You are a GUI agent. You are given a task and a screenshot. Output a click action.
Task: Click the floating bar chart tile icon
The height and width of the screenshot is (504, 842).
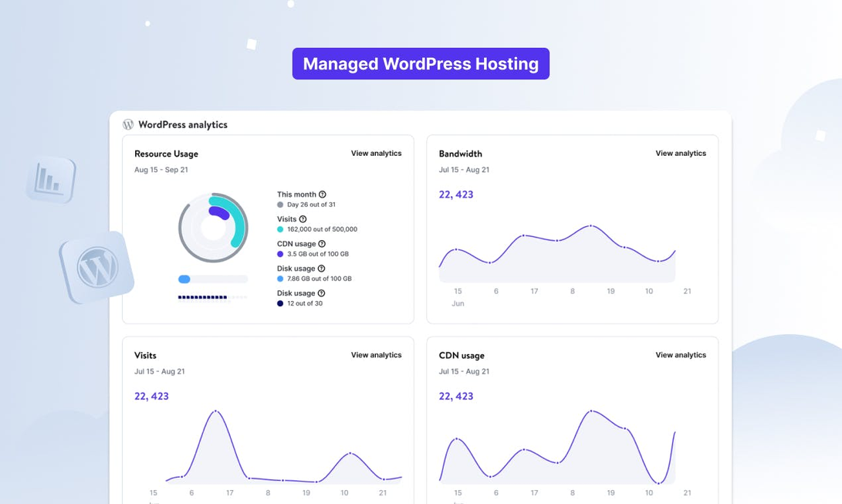click(x=50, y=181)
